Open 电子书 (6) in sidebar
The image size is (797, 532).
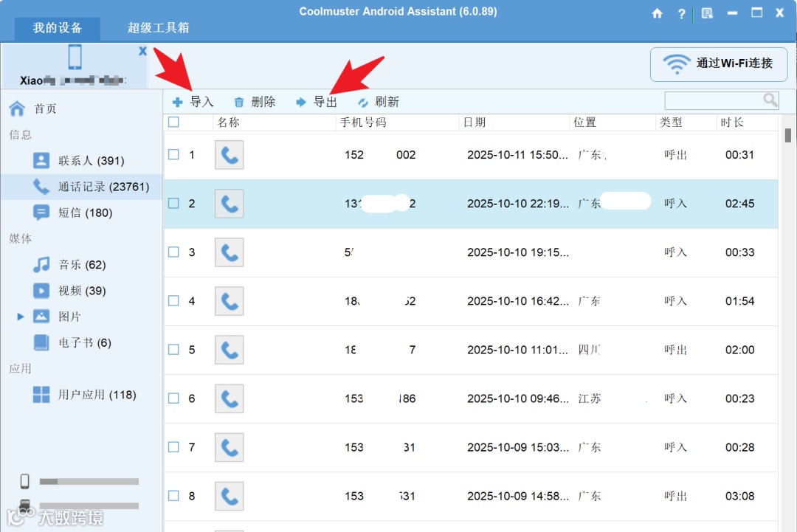81,342
